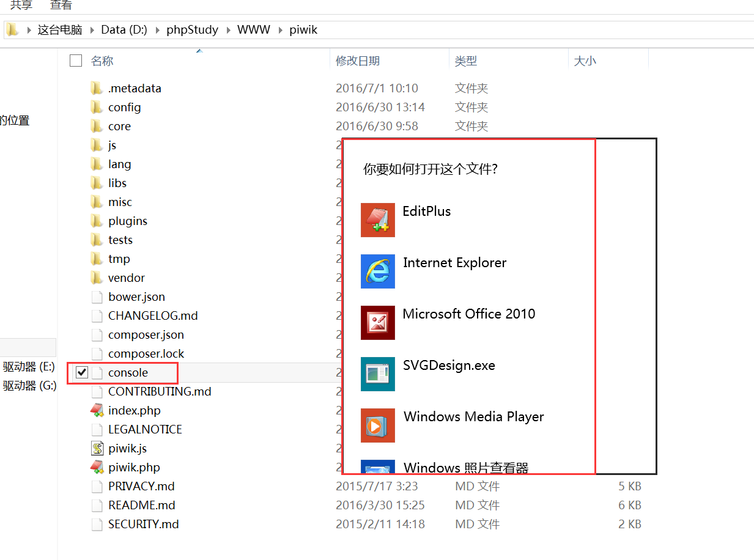Viewport: 754px width, 560px height.
Task: Select the composer.lock file name
Action: [146, 353]
